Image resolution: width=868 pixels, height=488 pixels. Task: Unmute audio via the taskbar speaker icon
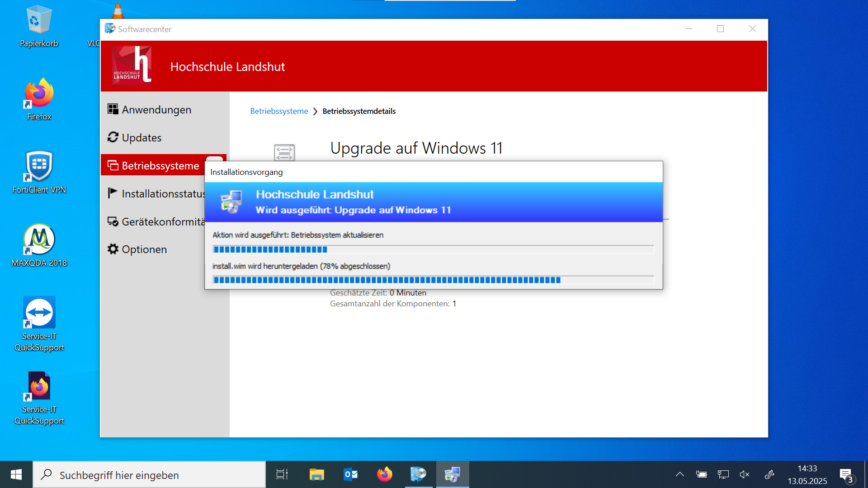click(744, 474)
